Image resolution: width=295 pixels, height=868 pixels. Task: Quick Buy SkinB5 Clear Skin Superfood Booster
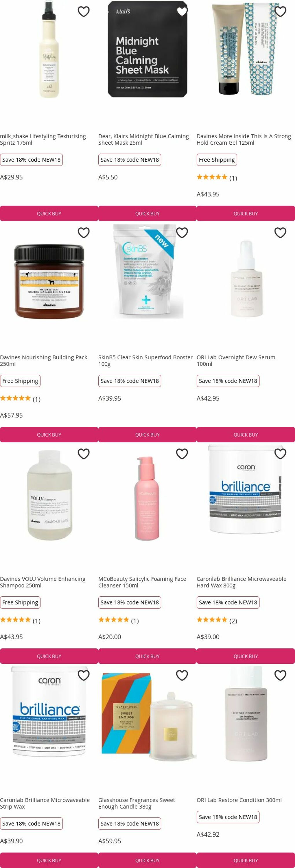pyautogui.click(x=147, y=435)
